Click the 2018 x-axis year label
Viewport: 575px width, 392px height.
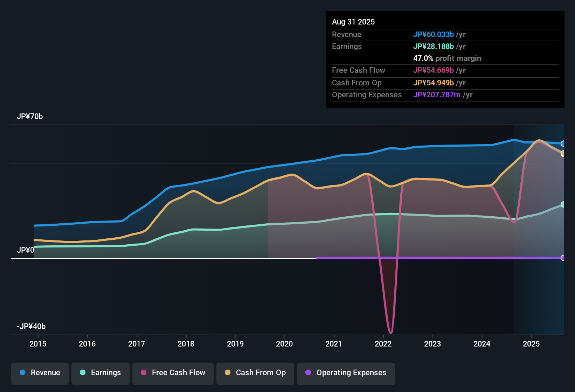pos(186,344)
